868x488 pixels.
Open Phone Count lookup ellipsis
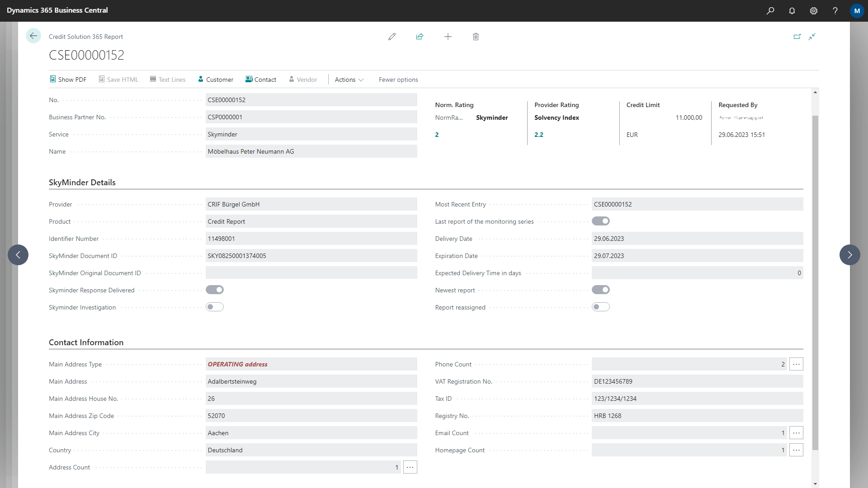coord(796,364)
